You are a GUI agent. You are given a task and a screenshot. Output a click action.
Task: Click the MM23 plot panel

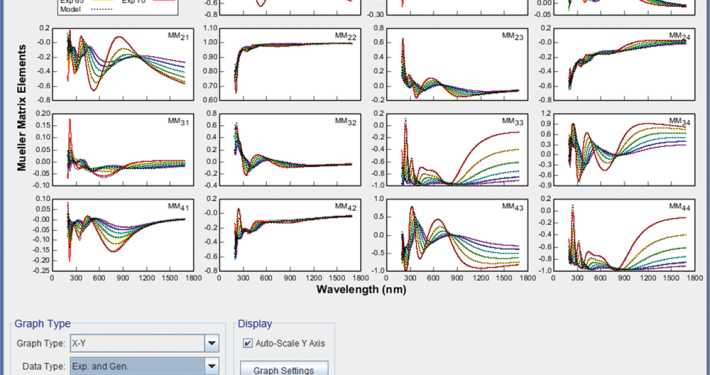click(x=457, y=64)
